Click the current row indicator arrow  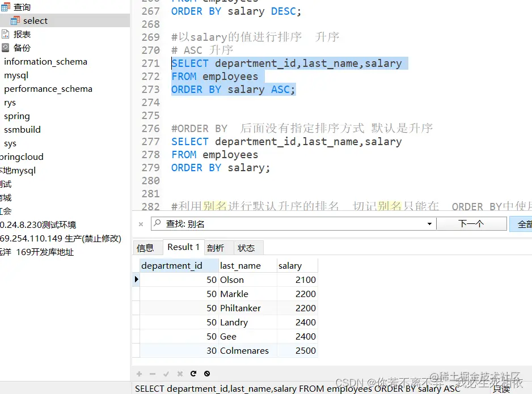point(136,279)
